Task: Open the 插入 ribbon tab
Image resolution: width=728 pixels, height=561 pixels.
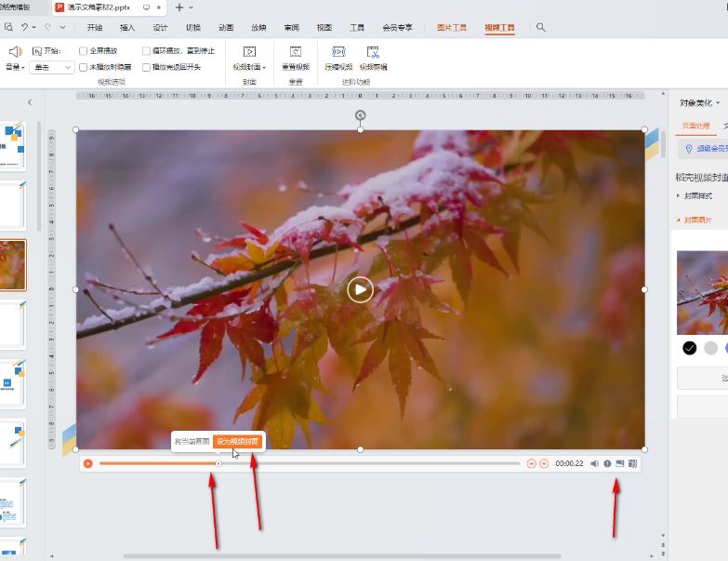Action: click(127, 28)
